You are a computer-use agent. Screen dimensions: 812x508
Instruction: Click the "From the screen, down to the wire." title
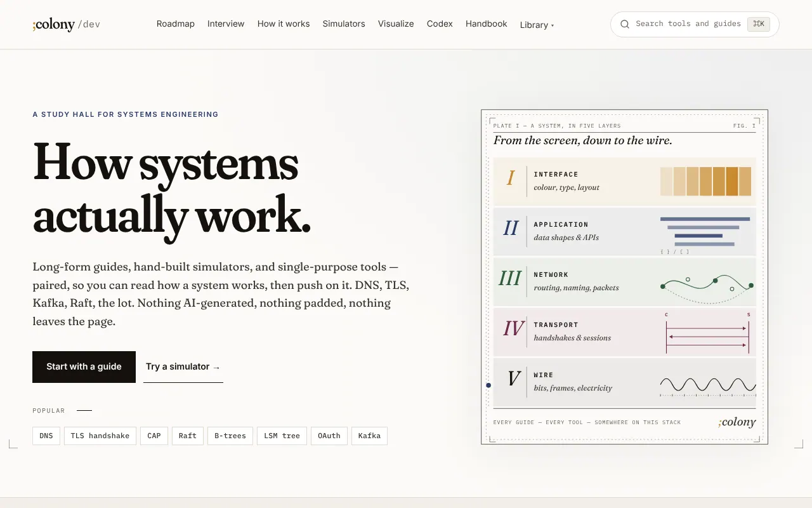pyautogui.click(x=583, y=140)
